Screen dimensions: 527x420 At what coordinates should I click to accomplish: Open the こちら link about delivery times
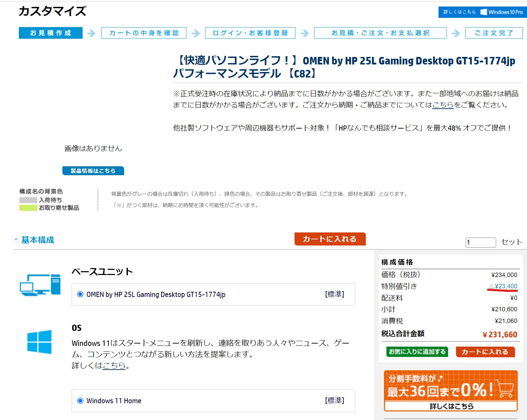pos(443,105)
